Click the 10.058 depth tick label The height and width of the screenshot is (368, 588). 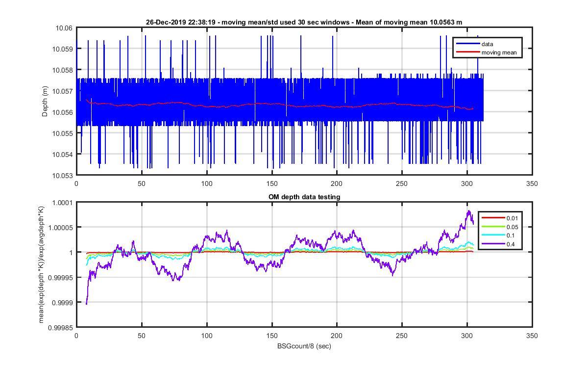point(62,70)
